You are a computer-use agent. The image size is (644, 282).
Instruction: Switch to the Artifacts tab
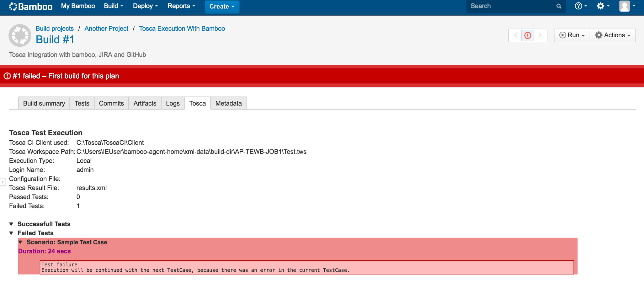[145, 103]
